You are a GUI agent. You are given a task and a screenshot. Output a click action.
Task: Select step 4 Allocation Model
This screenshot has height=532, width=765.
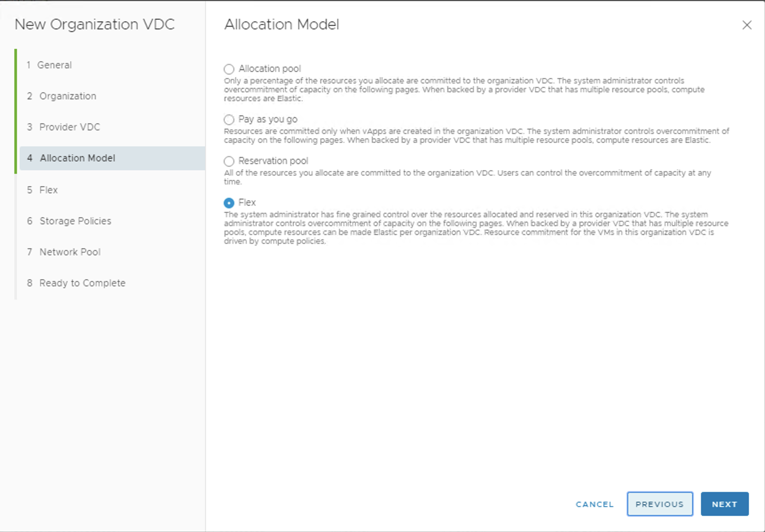pos(77,158)
